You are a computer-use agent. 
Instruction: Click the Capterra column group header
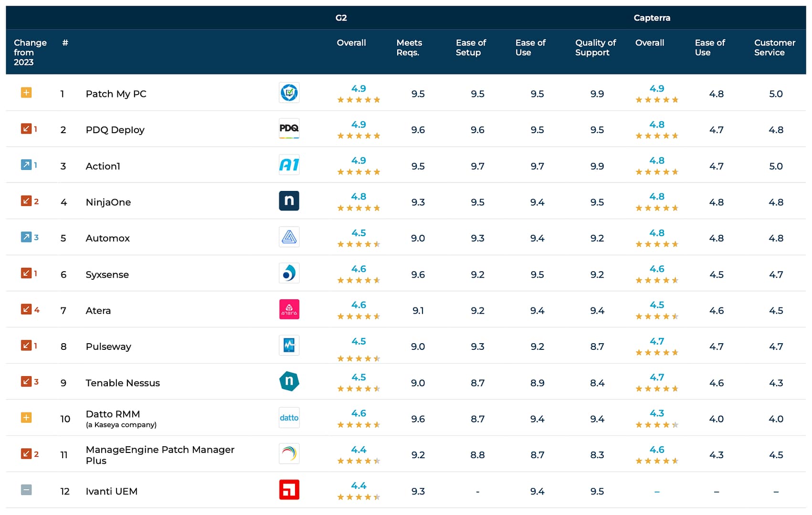(x=652, y=18)
